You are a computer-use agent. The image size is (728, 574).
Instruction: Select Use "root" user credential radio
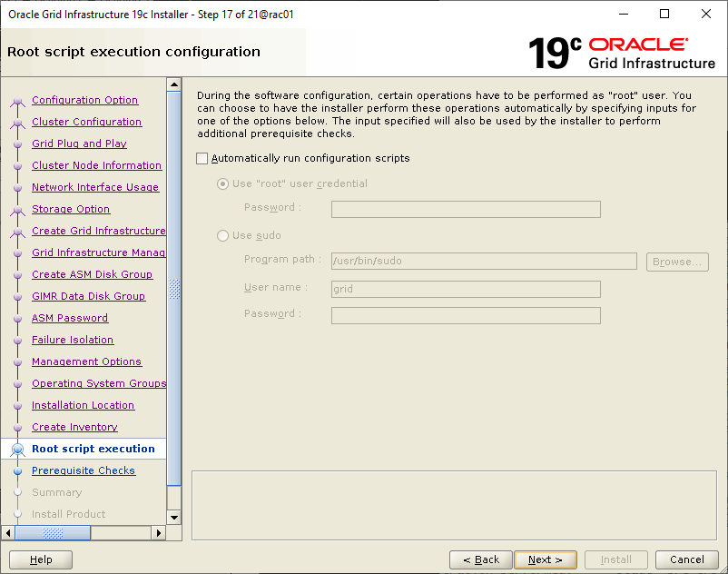[223, 183]
